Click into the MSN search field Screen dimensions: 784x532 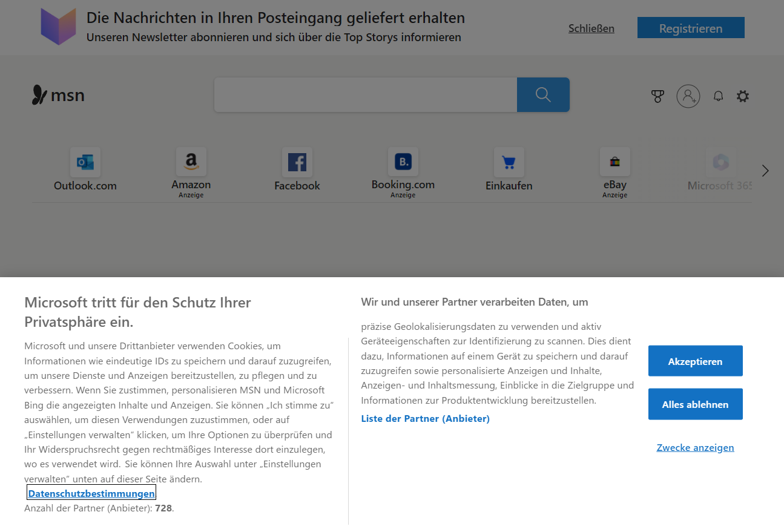[366, 94]
